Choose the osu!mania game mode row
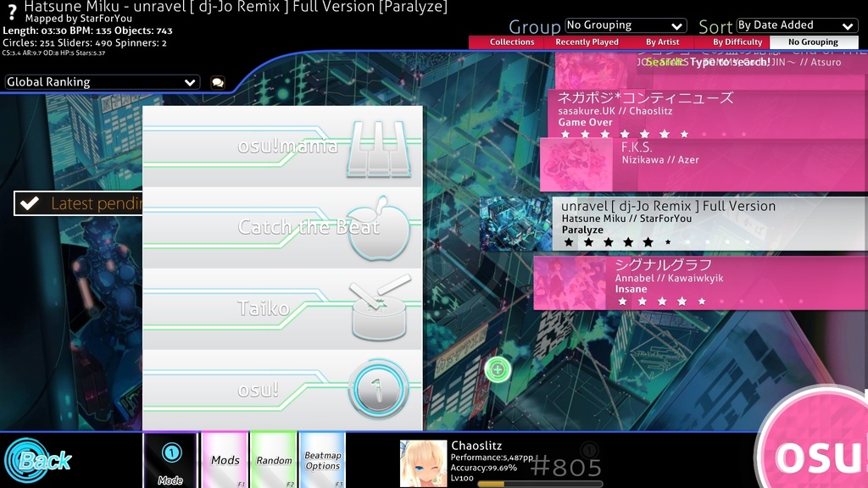 point(282,147)
